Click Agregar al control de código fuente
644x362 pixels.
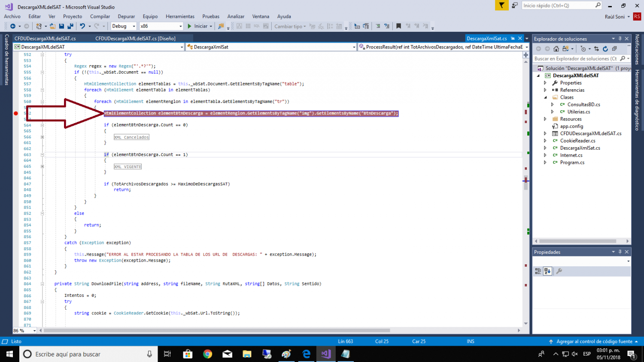tap(594, 341)
